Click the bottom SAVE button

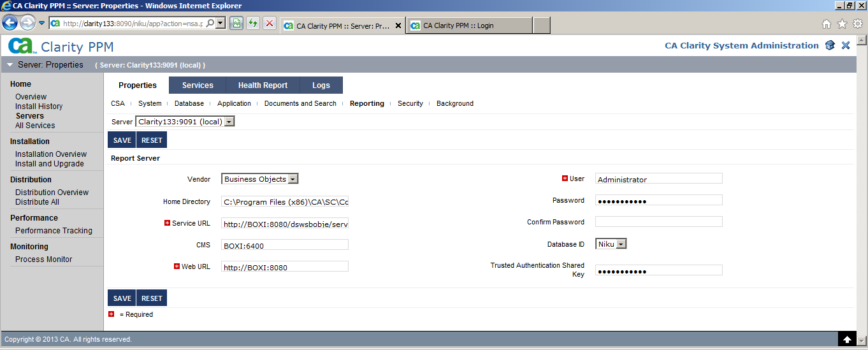coord(122,298)
